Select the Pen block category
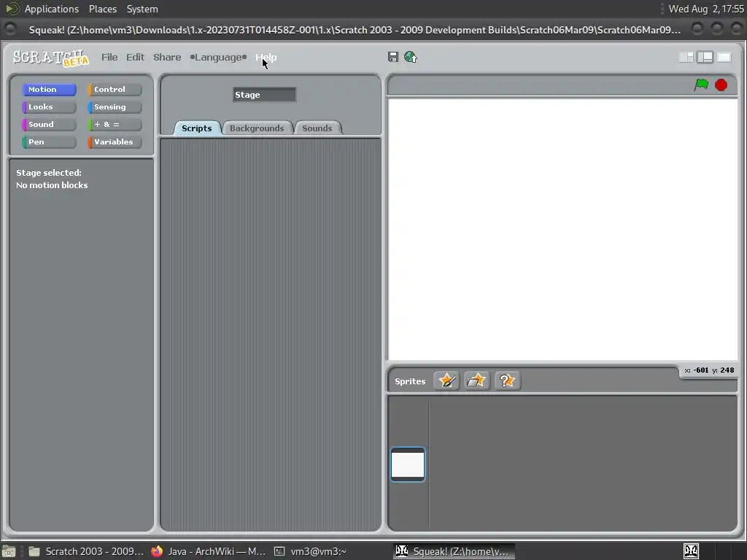 pyautogui.click(x=49, y=142)
